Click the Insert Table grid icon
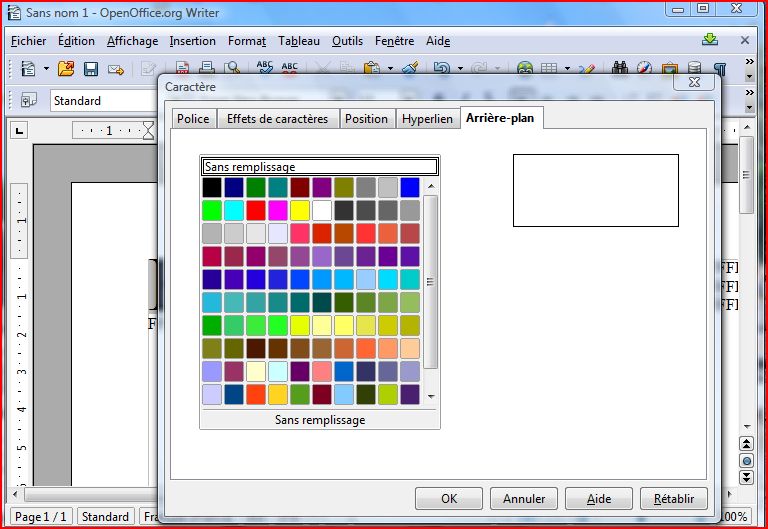The width and height of the screenshot is (768, 529). (x=549, y=68)
